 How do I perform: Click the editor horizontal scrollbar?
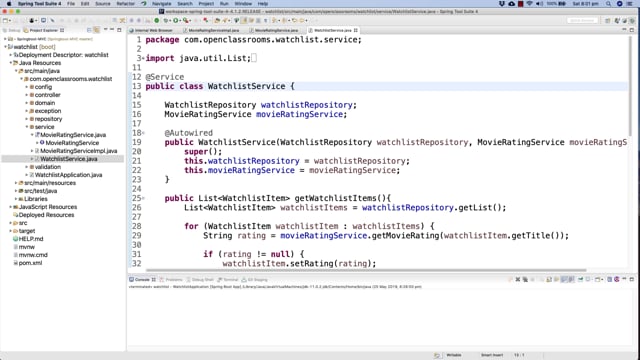tap(366, 270)
